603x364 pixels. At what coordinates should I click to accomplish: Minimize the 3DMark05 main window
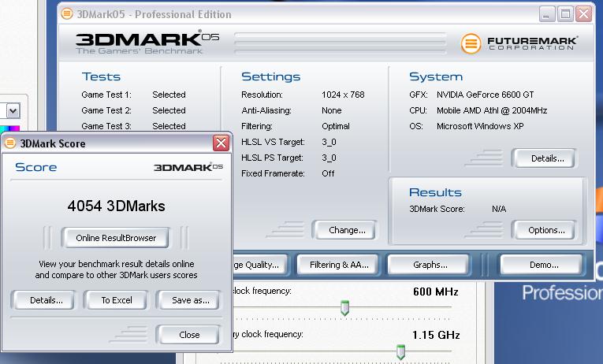(546, 15)
